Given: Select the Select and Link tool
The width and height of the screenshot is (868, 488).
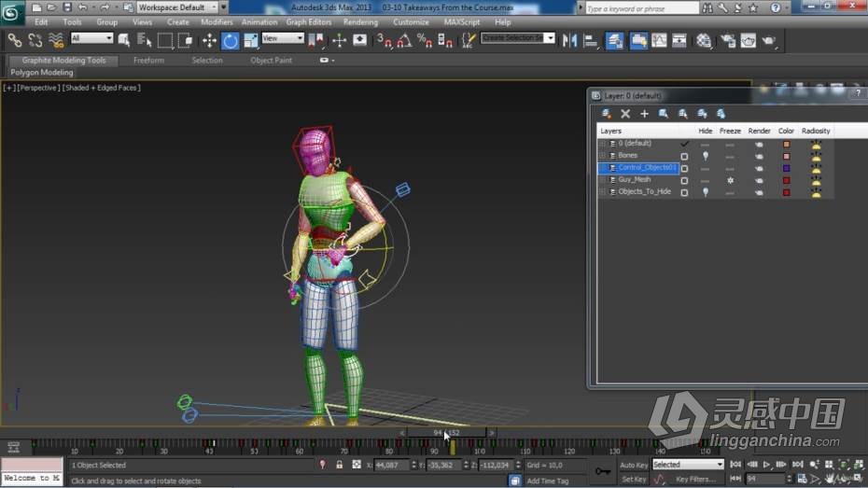Looking at the screenshot, I should 15,40.
